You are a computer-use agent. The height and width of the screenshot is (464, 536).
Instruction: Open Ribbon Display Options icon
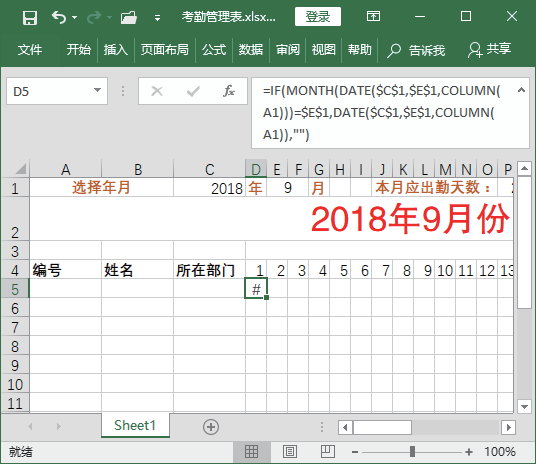[x=373, y=16]
